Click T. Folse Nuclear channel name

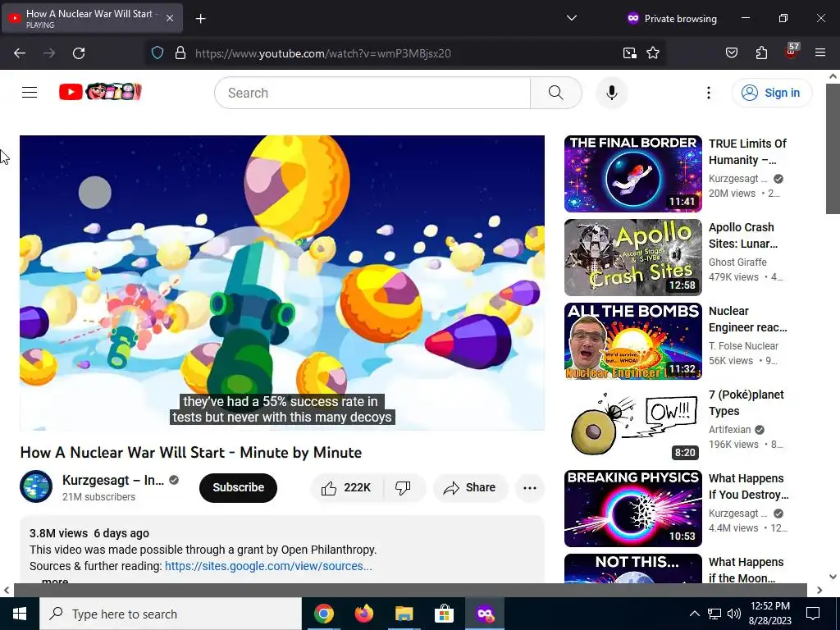pos(743,345)
